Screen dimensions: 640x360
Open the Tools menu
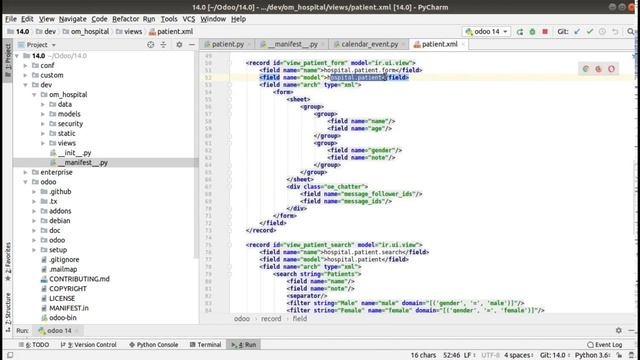[x=169, y=19]
